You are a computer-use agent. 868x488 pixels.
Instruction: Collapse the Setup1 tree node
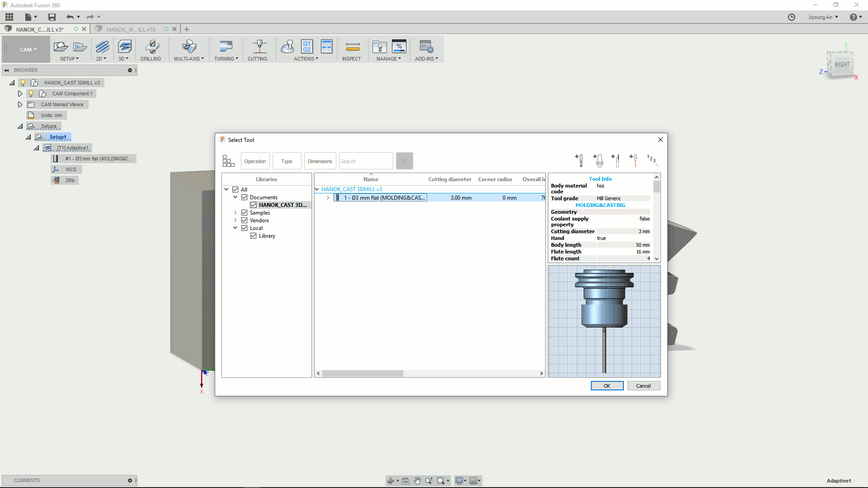click(28, 137)
